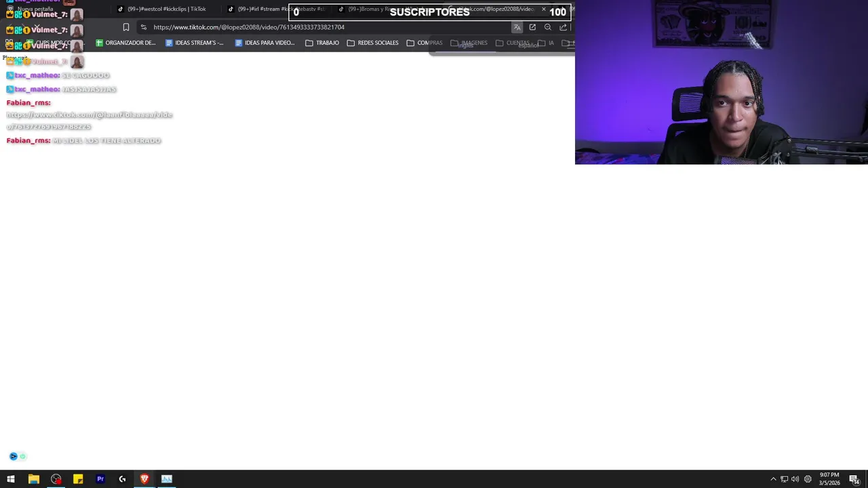Expand the COMPRAS bookmarks folder

pos(425,43)
